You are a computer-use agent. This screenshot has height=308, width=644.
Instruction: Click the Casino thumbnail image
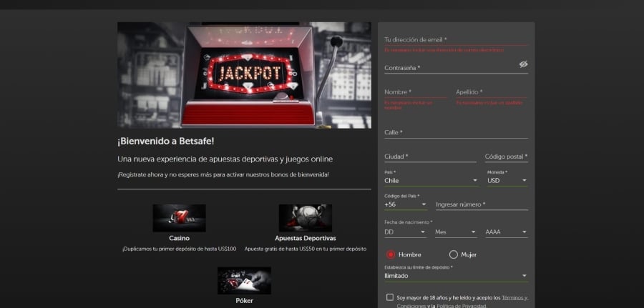(179, 218)
